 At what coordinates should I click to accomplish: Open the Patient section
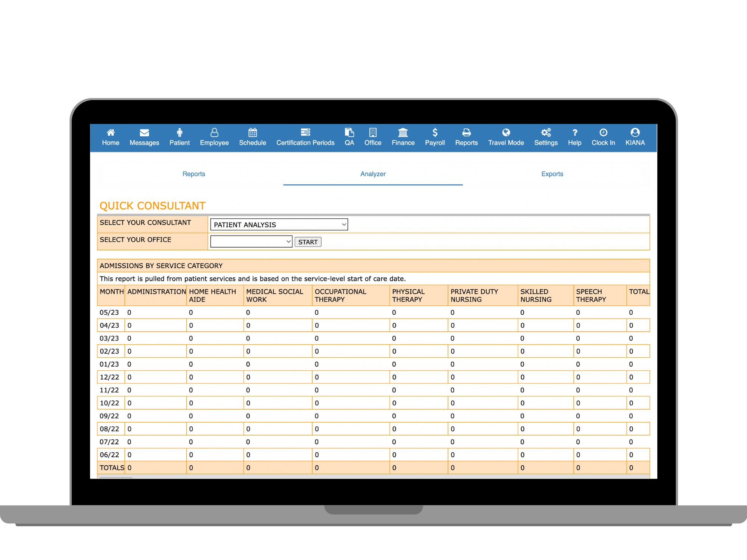point(179,137)
